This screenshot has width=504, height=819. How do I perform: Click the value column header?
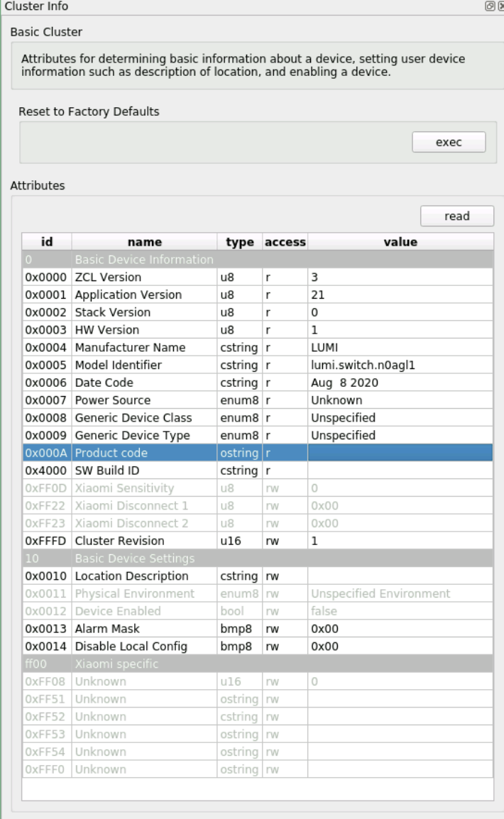point(400,242)
